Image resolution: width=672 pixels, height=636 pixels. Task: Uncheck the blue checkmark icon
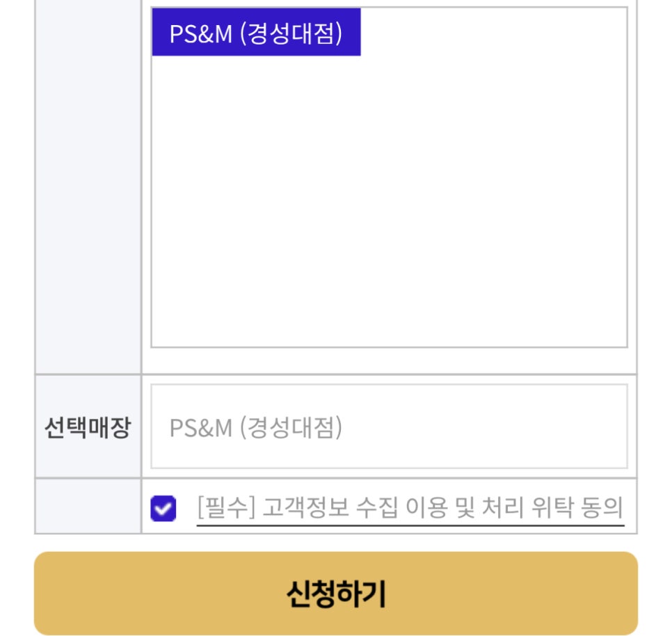coord(163,509)
